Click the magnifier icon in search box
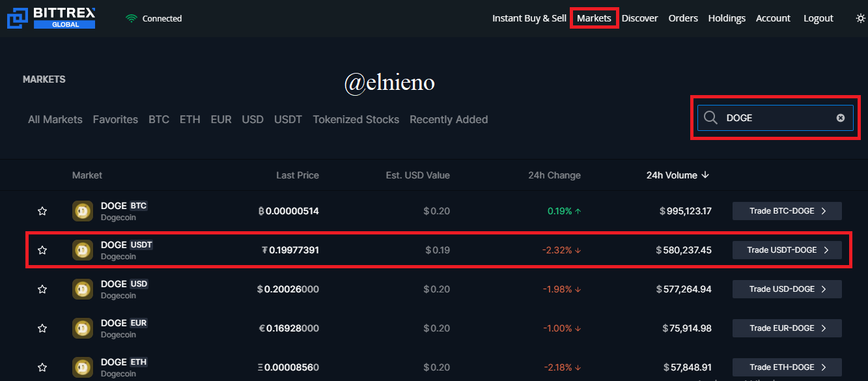This screenshot has height=381, width=868. (x=711, y=118)
